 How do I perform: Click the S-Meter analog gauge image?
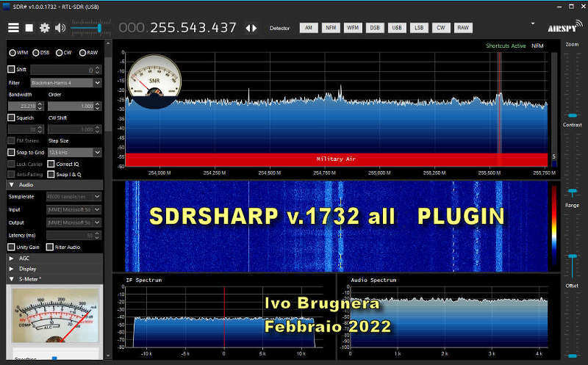pos(54,315)
